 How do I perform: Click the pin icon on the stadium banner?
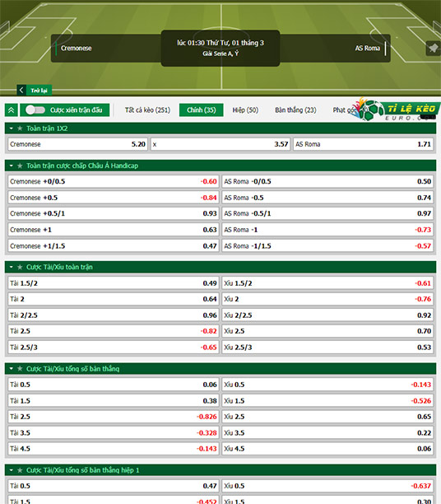tap(433, 49)
